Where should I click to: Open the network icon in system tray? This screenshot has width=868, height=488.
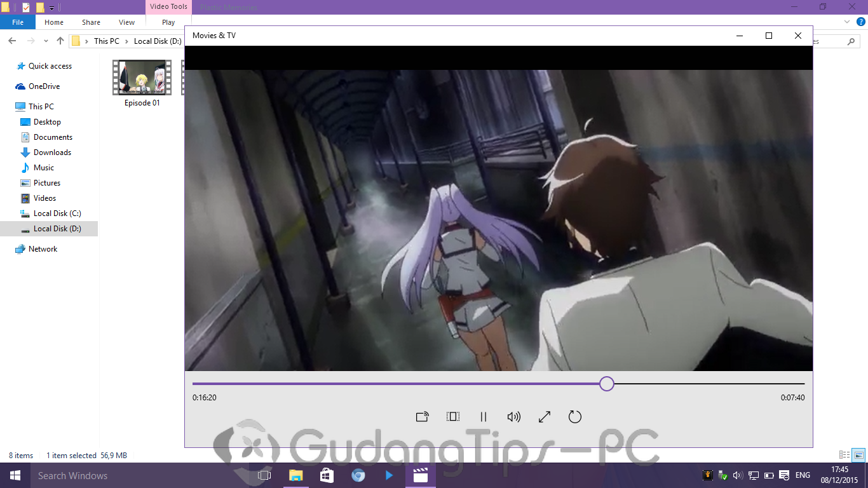(753, 475)
